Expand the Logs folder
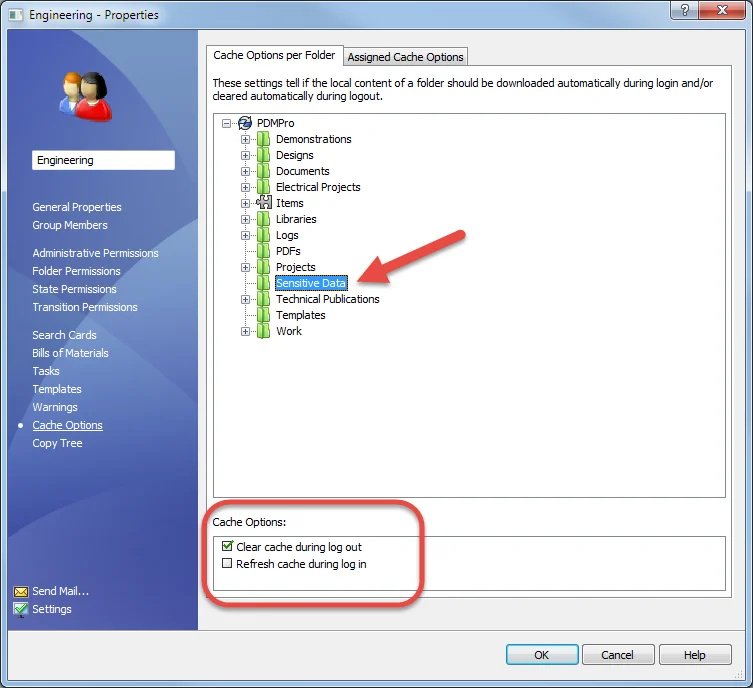 245,235
